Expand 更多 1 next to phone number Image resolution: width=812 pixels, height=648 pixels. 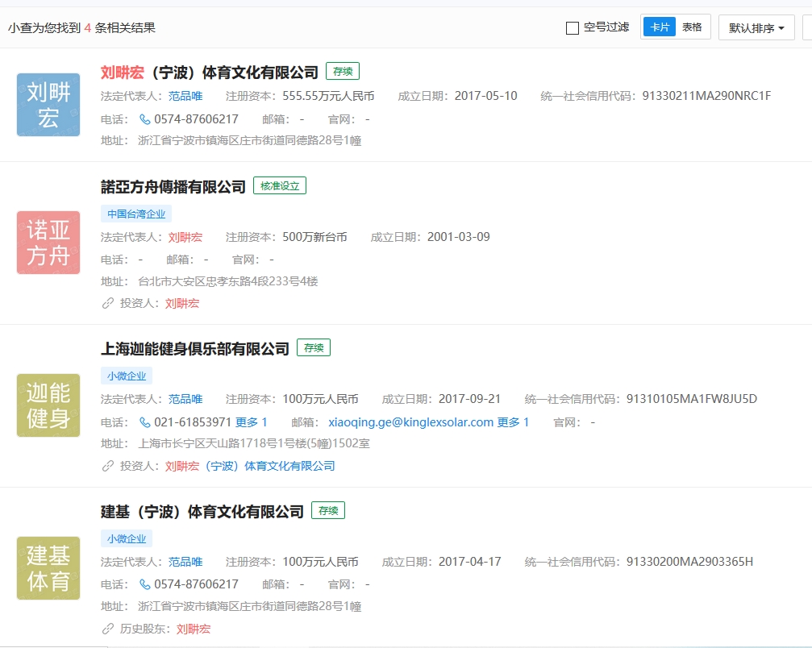pos(251,422)
